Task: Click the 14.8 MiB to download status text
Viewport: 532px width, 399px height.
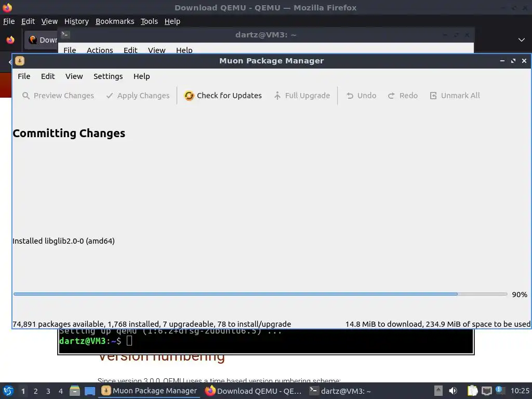Action: [x=437, y=324]
